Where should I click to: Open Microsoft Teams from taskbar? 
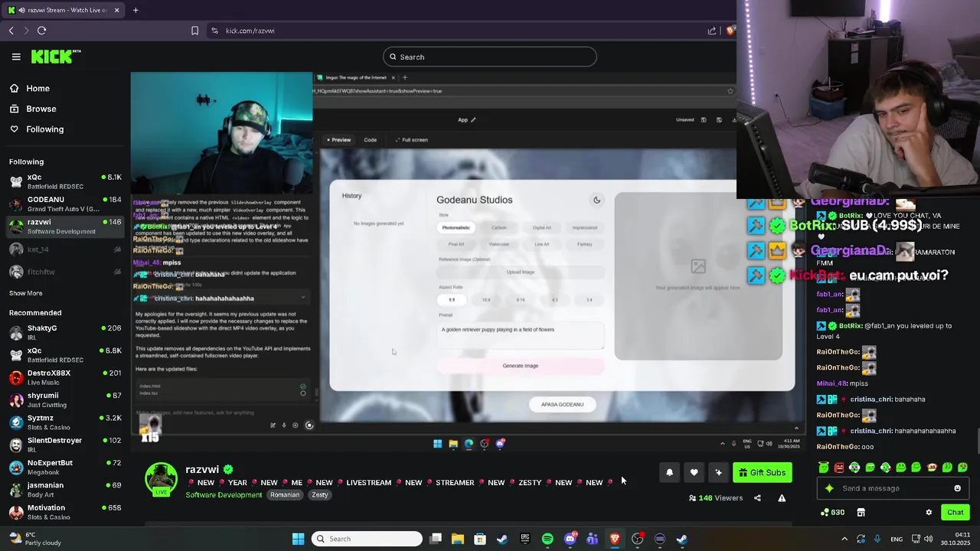[592, 539]
